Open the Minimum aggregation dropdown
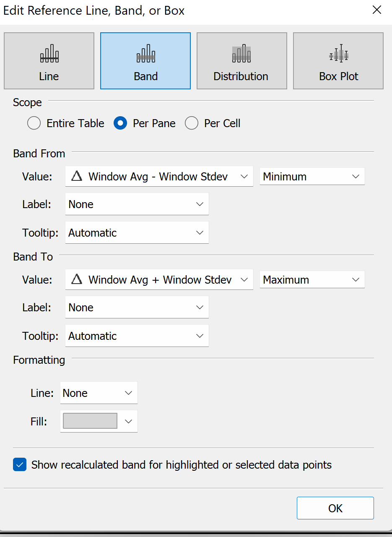The height and width of the screenshot is (537, 392). click(x=312, y=177)
